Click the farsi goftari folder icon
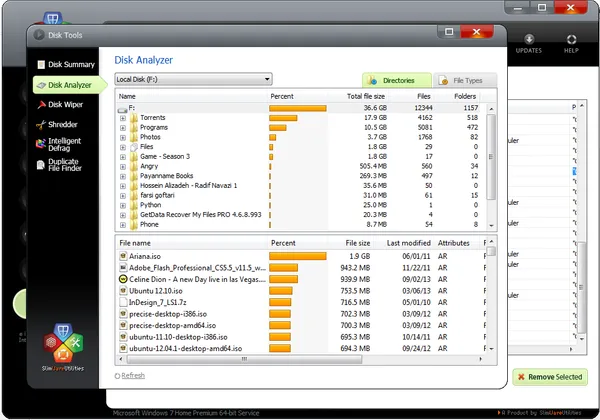Viewport: 600px width, 420px height. coord(134,195)
